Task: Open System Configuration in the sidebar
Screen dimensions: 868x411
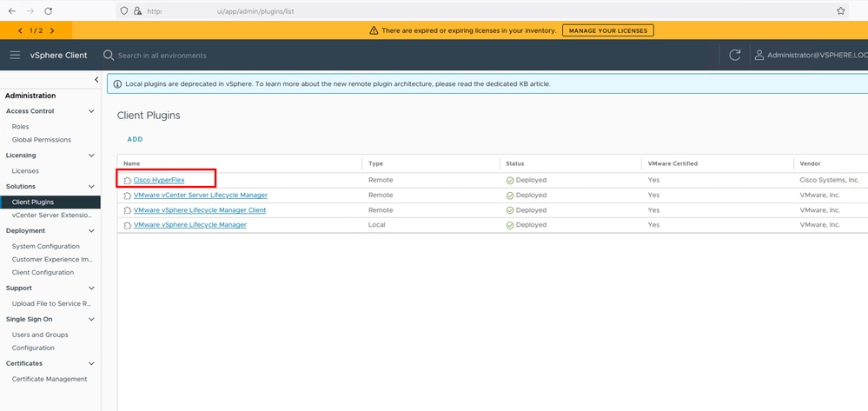Action: point(46,247)
